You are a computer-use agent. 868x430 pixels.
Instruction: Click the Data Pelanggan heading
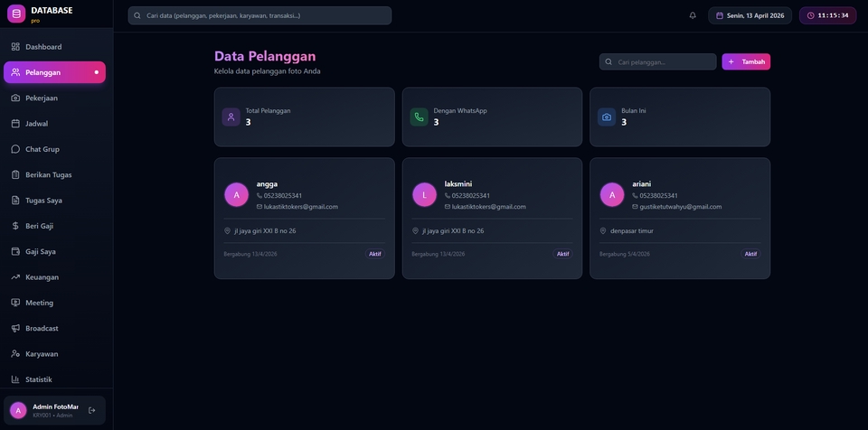tap(265, 56)
